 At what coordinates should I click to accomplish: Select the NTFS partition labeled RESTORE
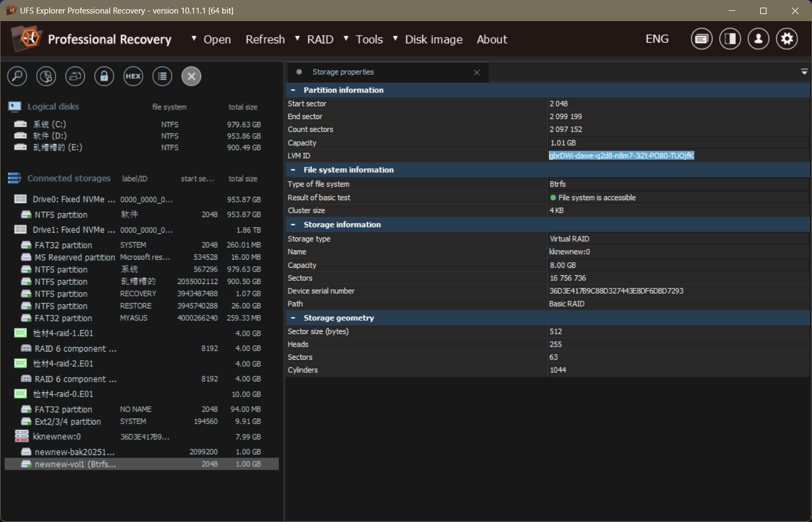(x=142, y=306)
